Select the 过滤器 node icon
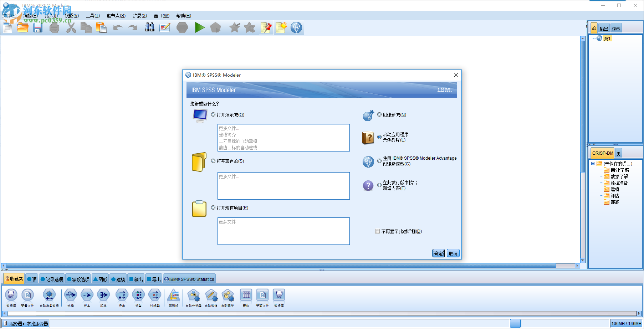644x329 pixels. click(155, 296)
